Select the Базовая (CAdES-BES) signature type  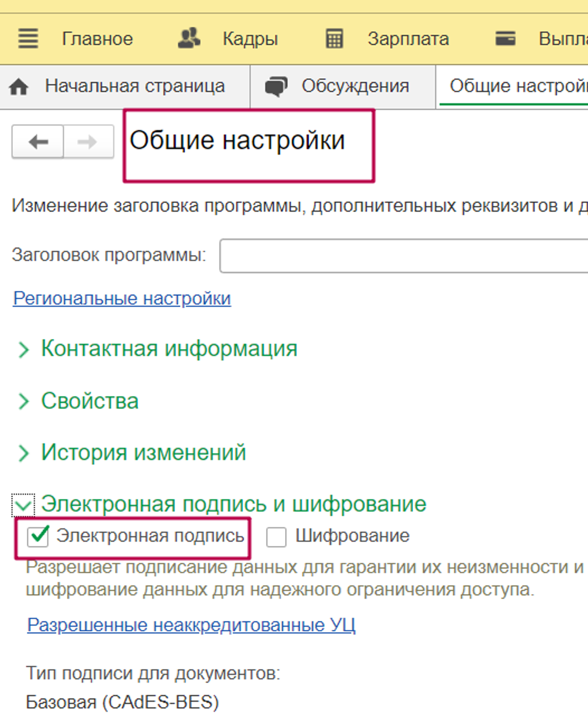click(x=122, y=702)
